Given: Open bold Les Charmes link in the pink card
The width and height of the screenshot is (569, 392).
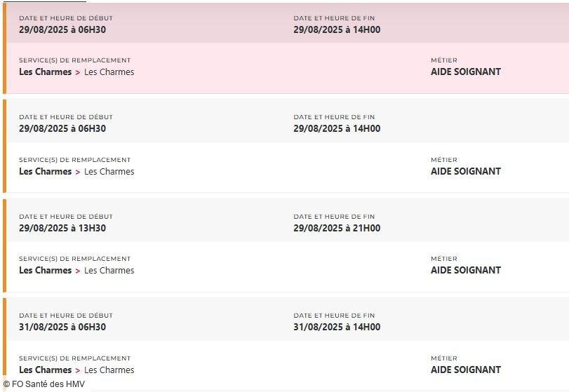Looking at the screenshot, I should [45, 72].
